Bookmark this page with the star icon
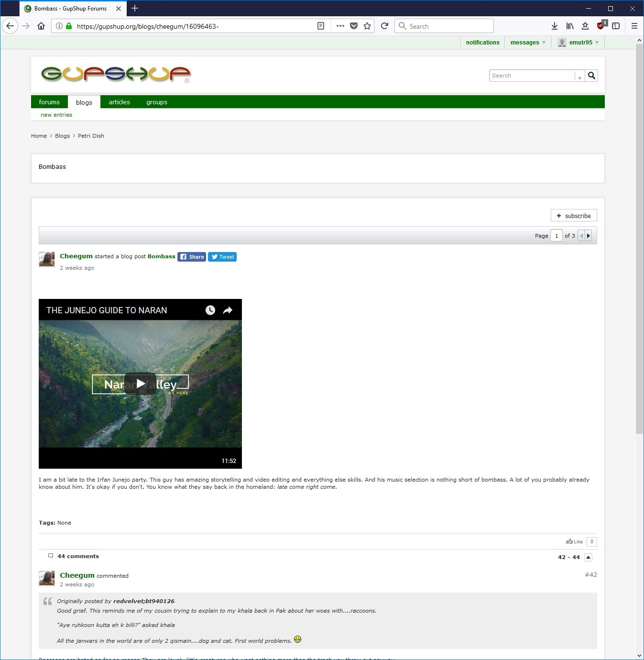Viewport: 644px width, 660px height. [x=367, y=26]
